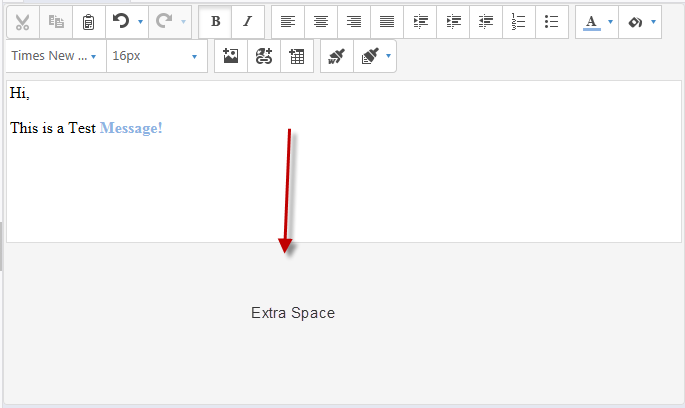Image resolution: width=685 pixels, height=408 pixels.
Task: Click the format painter brush icon
Action: tap(337, 57)
